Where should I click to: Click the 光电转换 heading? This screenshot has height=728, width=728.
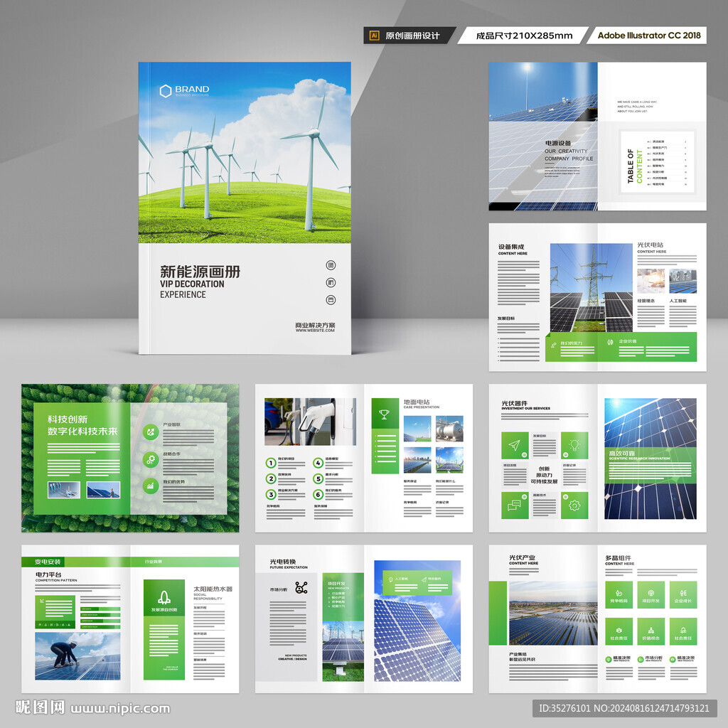point(283,562)
